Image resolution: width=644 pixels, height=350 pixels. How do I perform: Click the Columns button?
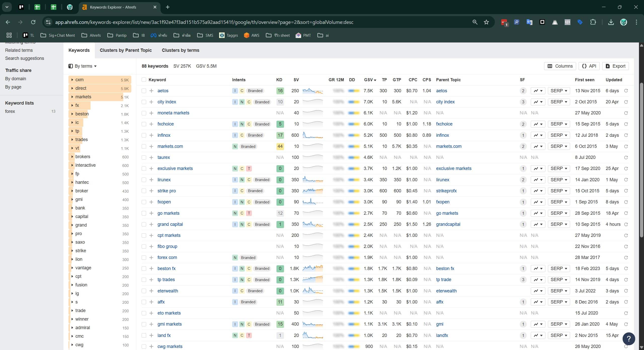pos(560,66)
